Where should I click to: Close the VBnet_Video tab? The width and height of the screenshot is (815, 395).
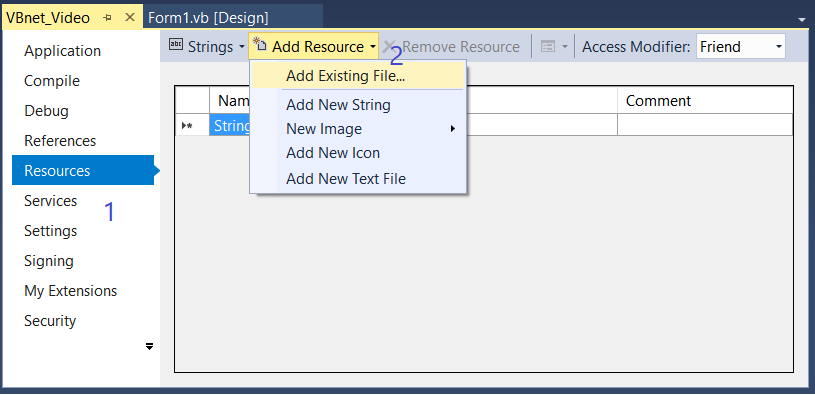(130, 17)
